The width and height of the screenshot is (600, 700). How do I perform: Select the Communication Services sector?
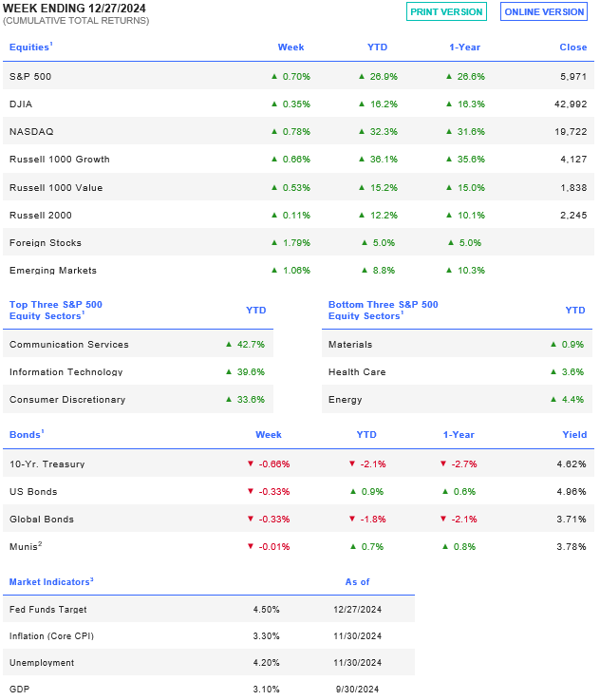[x=68, y=345]
